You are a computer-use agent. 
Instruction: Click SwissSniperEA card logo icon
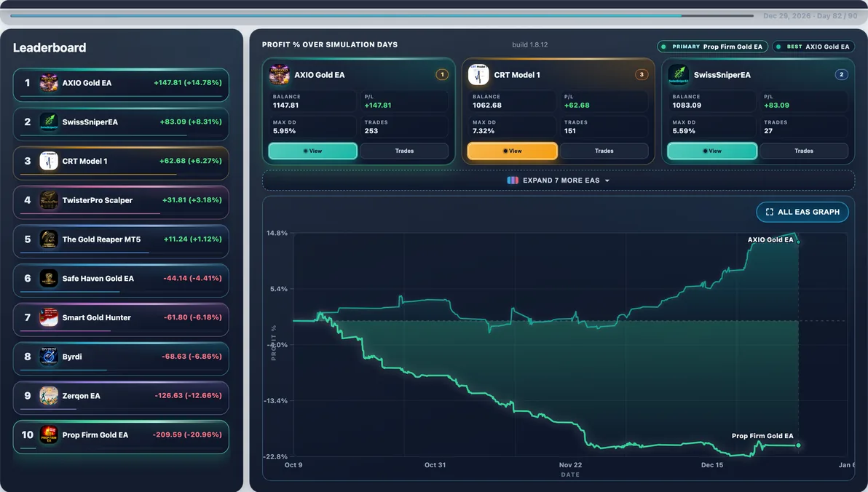click(x=678, y=75)
